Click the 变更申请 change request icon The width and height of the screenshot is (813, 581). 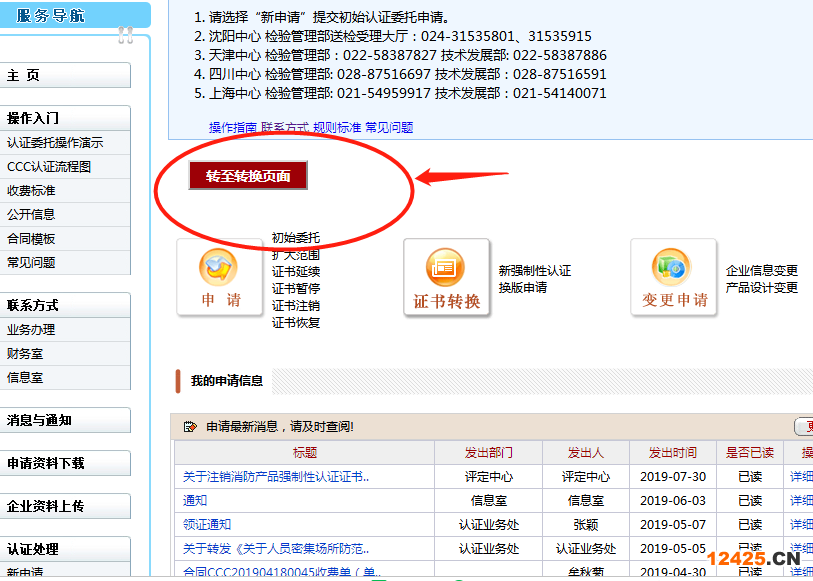click(x=673, y=277)
